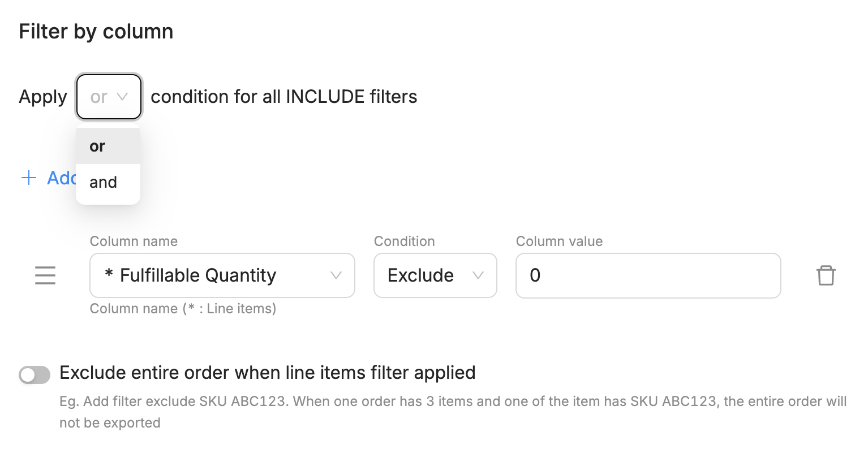This screenshot has height=449, width=868.
Task: Click the 'Exclude entire order' toggle label text
Action: tap(267, 373)
